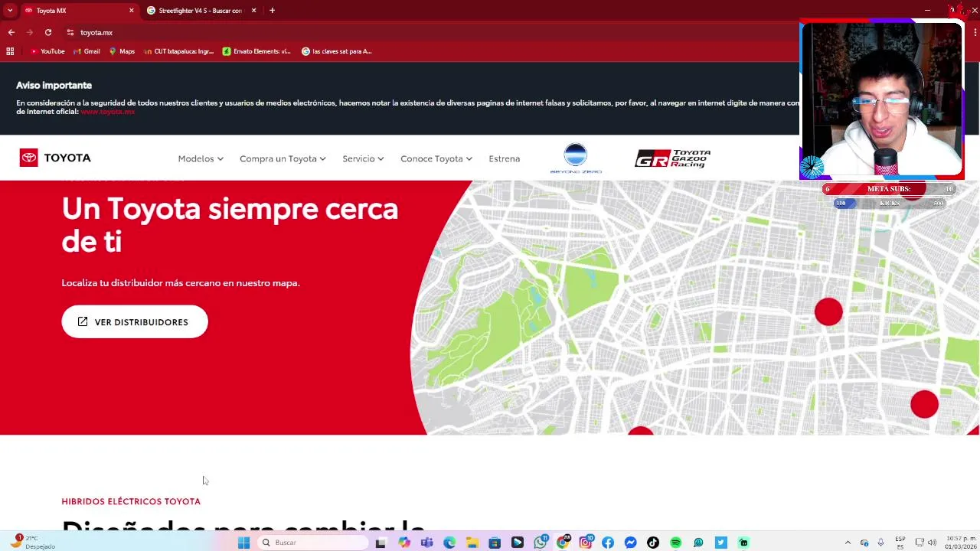The height and width of the screenshot is (551, 980).
Task: Open the Estrena menu item
Action: click(505, 158)
